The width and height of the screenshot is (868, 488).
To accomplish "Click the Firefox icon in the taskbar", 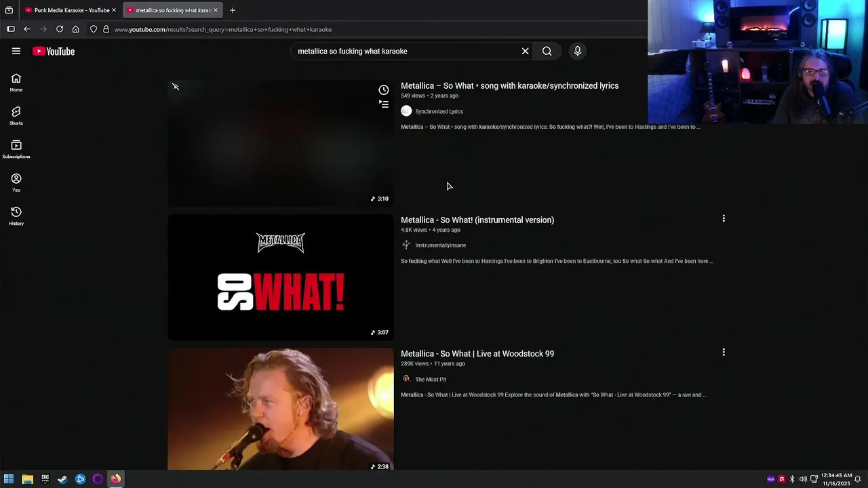I will click(x=115, y=479).
